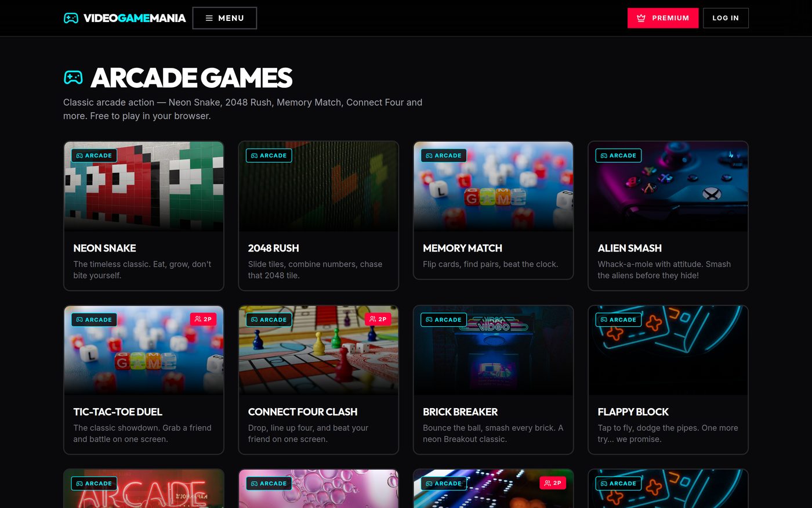Open the 2048 Rush game thumbnail
This screenshot has width=812, height=508.
click(318, 186)
